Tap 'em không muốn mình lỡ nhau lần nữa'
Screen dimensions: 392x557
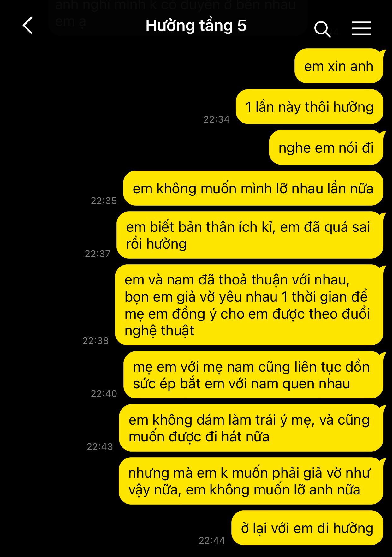pyautogui.click(x=253, y=188)
